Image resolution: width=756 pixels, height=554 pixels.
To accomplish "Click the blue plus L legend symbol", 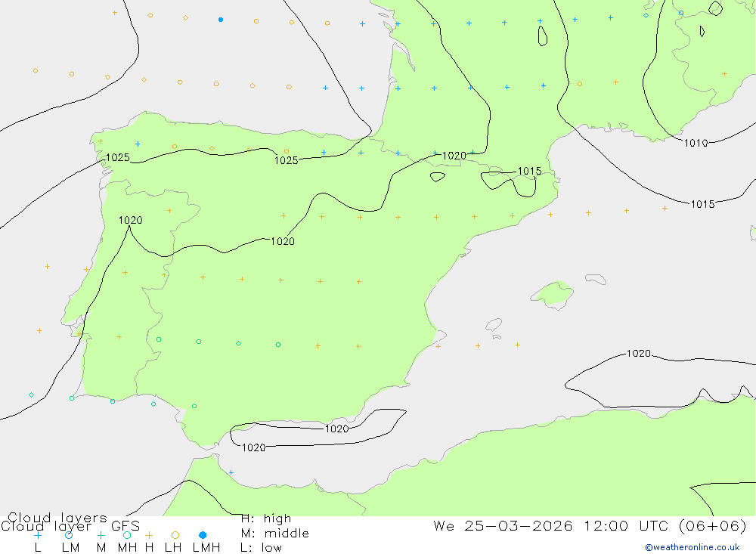I will (x=38, y=535).
